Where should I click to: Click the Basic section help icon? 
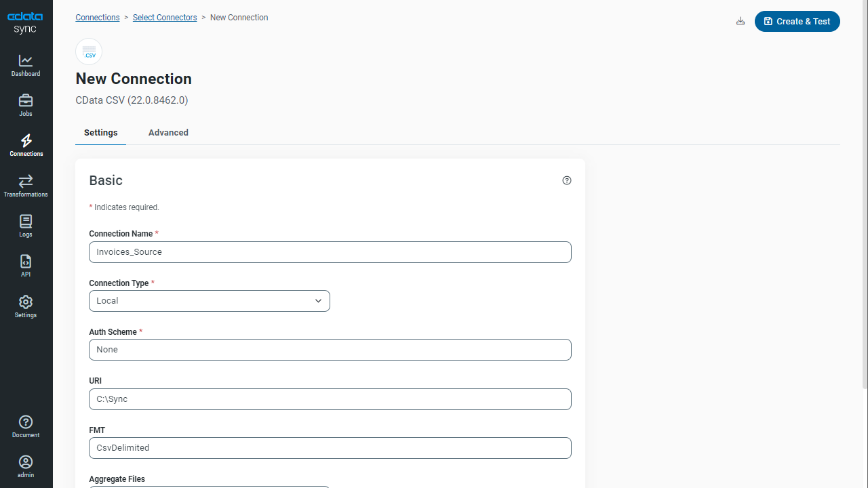567,180
